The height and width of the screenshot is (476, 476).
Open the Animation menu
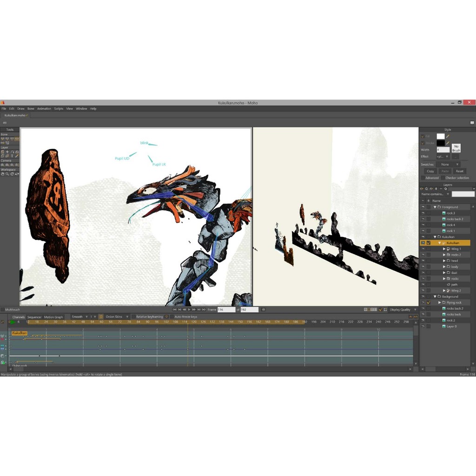[x=44, y=109]
